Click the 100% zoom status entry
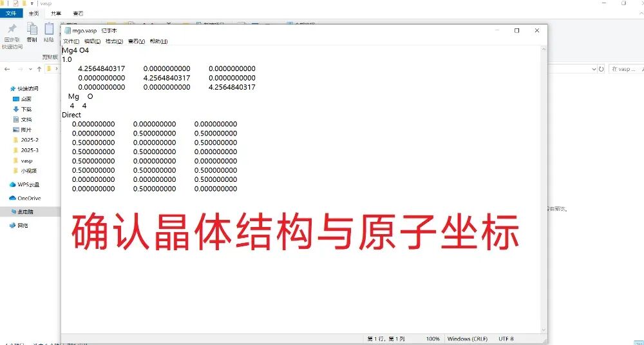The width and height of the screenshot is (644, 345). point(433,339)
